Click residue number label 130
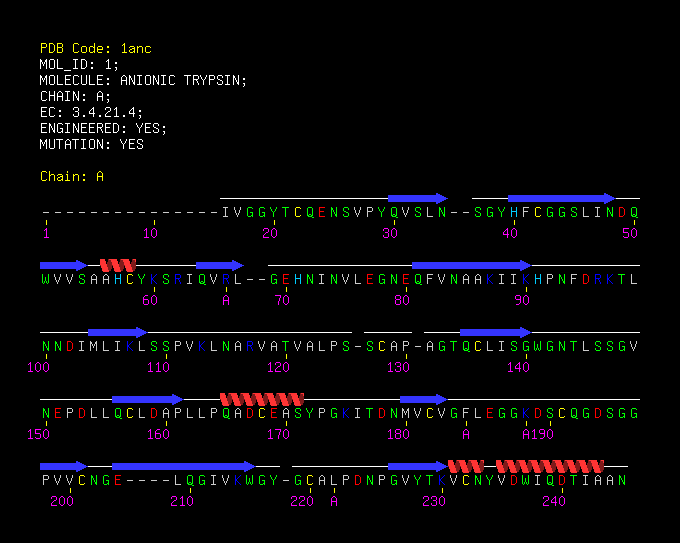 [399, 367]
